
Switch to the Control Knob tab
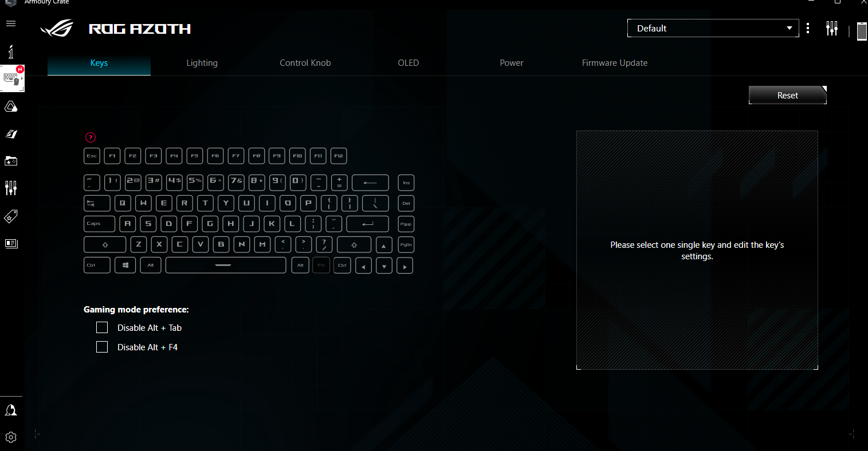pos(305,63)
